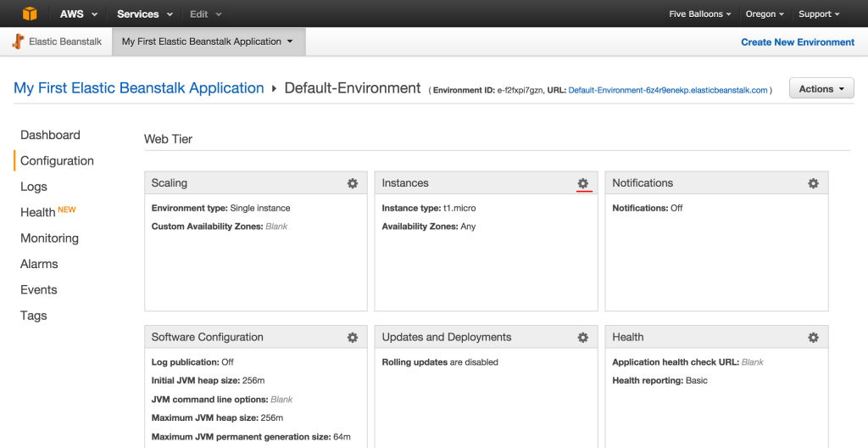The image size is (868, 448).
Task: Click the AWS cube logo icon
Action: (x=30, y=14)
